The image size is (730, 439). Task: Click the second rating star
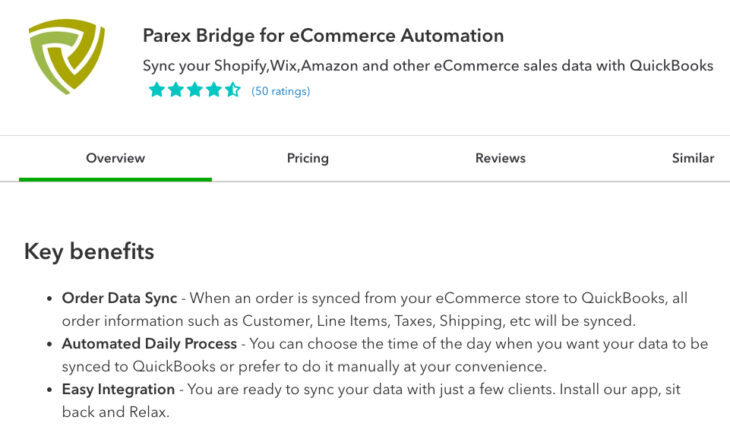click(x=176, y=91)
